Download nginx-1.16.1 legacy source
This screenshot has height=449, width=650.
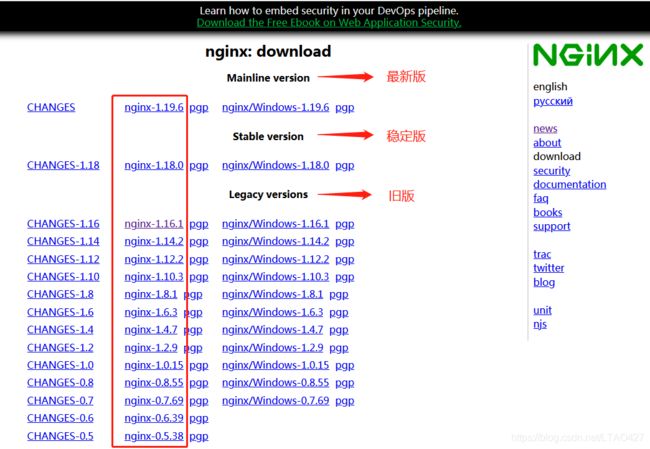coord(154,224)
